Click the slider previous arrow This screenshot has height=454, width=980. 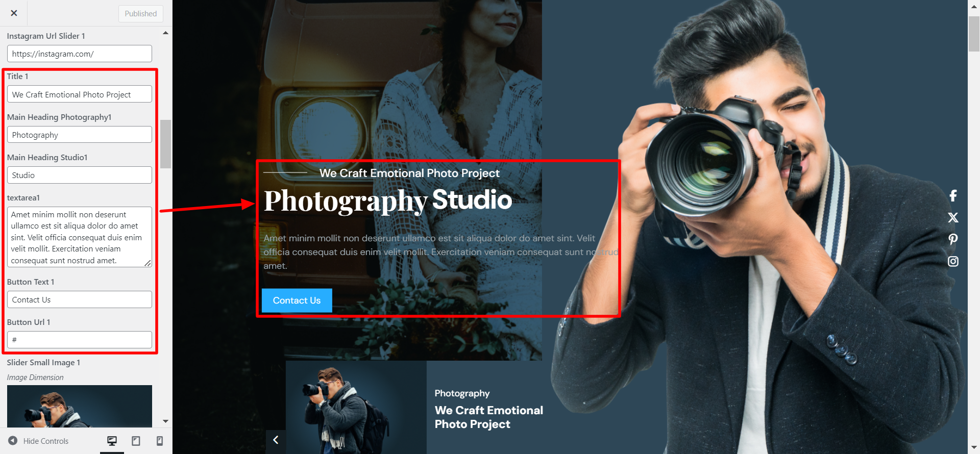tap(276, 440)
